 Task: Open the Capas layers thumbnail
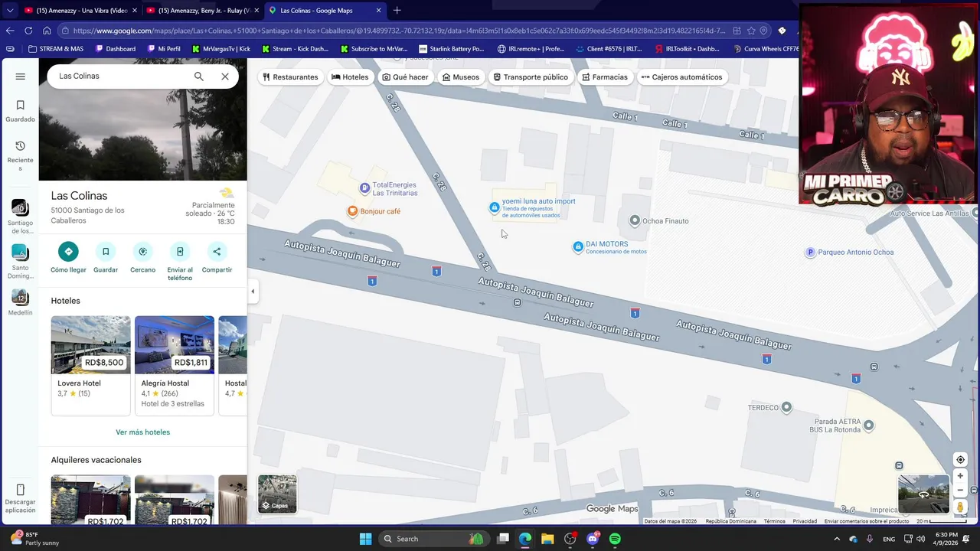277,494
